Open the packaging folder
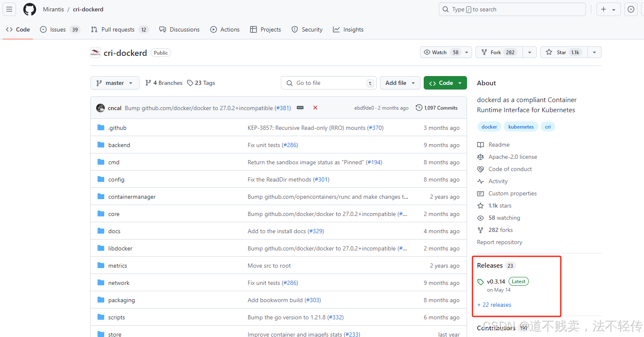 click(x=121, y=300)
